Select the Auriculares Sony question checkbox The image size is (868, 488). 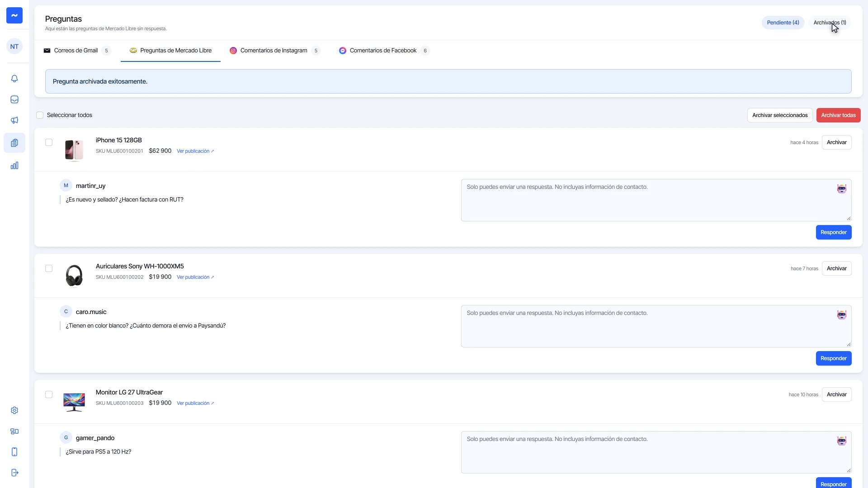click(x=49, y=268)
